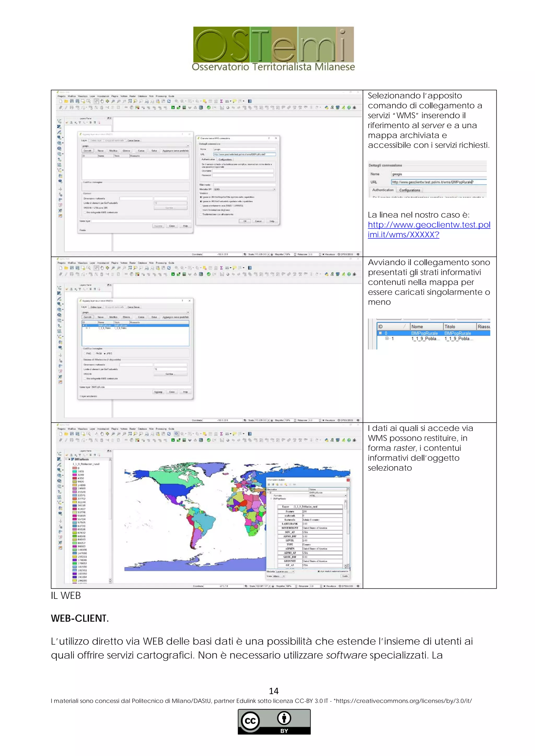Click the 1831 legend color swatch
Image resolution: width=535 pixels, height=756 pixels.
pos(75,471)
